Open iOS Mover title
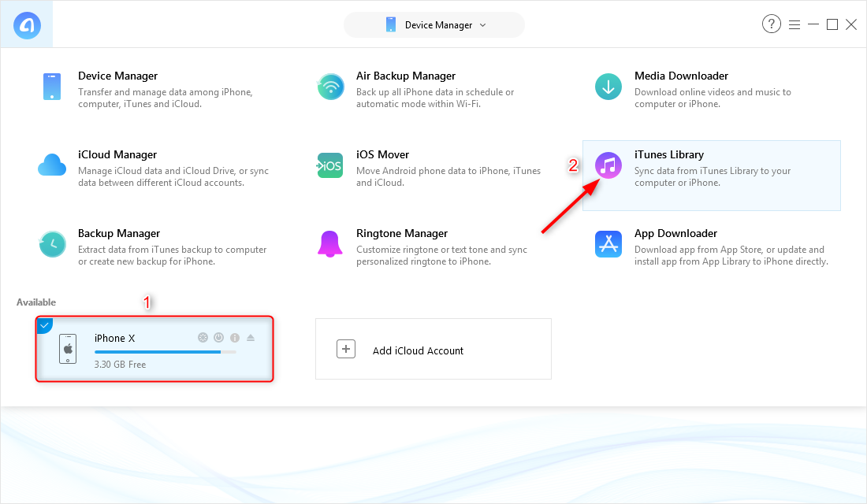The image size is (867, 504). (x=382, y=154)
